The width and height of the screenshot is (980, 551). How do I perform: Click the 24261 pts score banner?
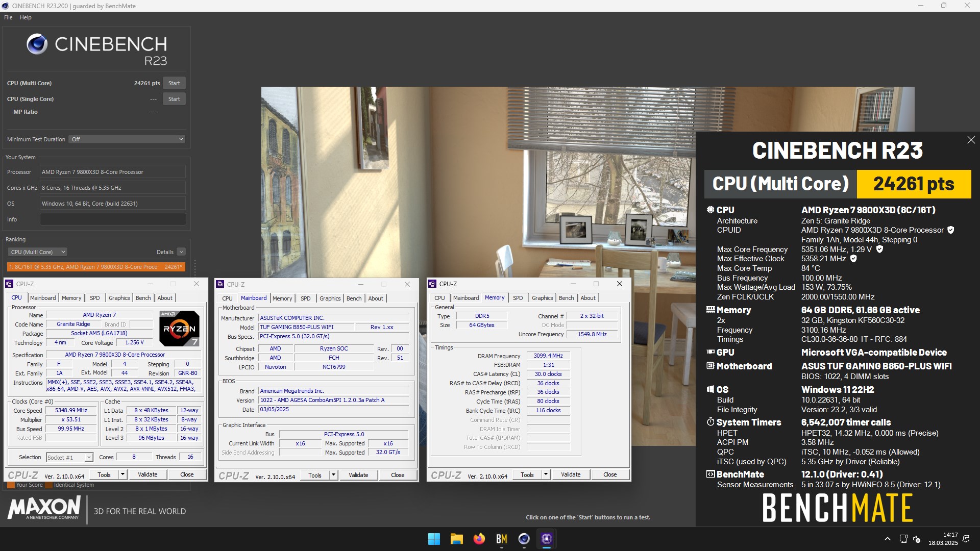click(914, 184)
